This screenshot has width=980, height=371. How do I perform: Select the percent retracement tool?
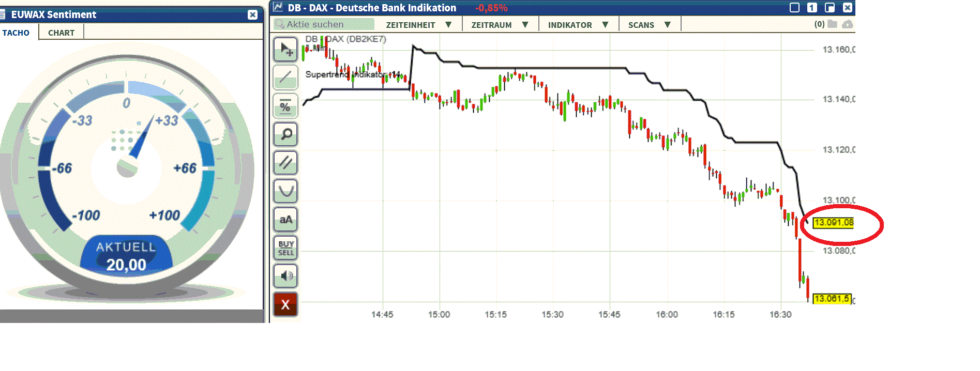(285, 106)
